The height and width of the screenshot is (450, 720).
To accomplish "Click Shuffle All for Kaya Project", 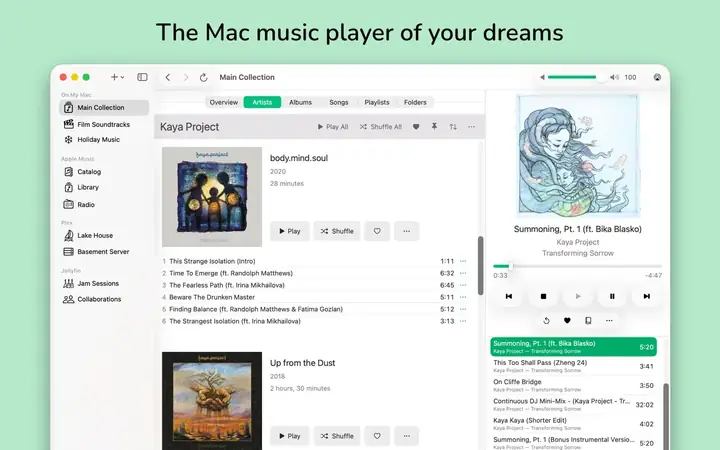I will tap(380, 127).
